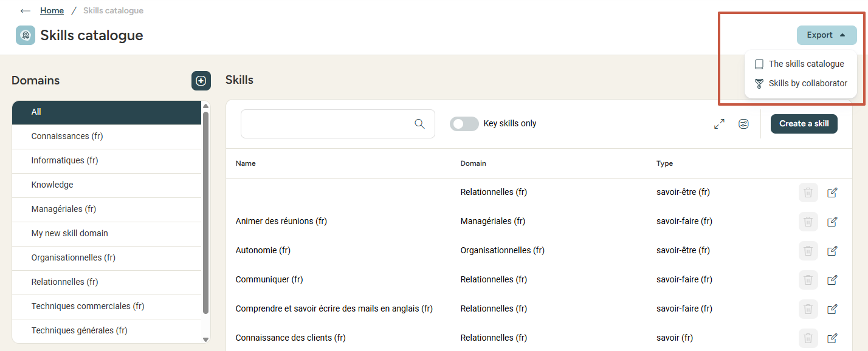The image size is (868, 351).
Task: Export Skills by collaborator
Action: pyautogui.click(x=807, y=83)
